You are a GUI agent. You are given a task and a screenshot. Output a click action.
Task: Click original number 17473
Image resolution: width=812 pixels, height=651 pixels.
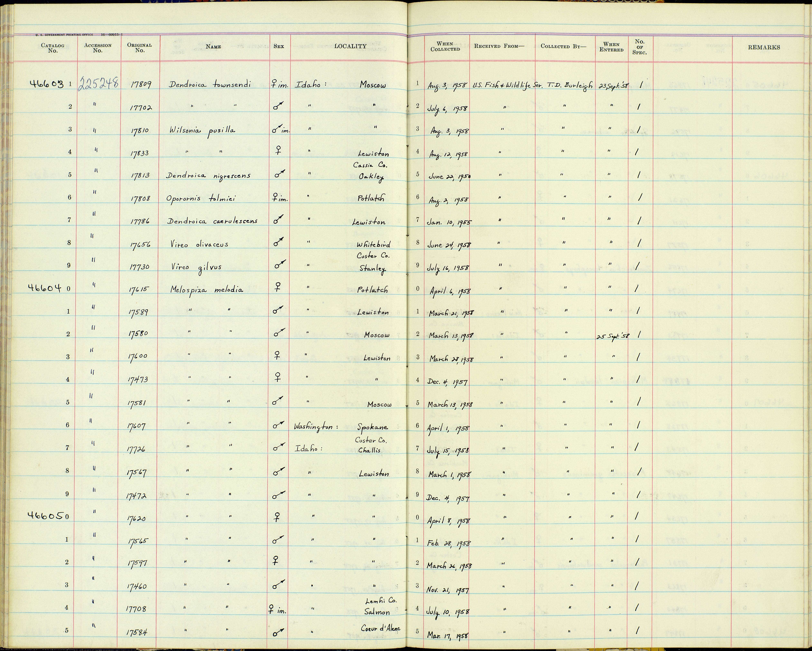[x=138, y=379]
